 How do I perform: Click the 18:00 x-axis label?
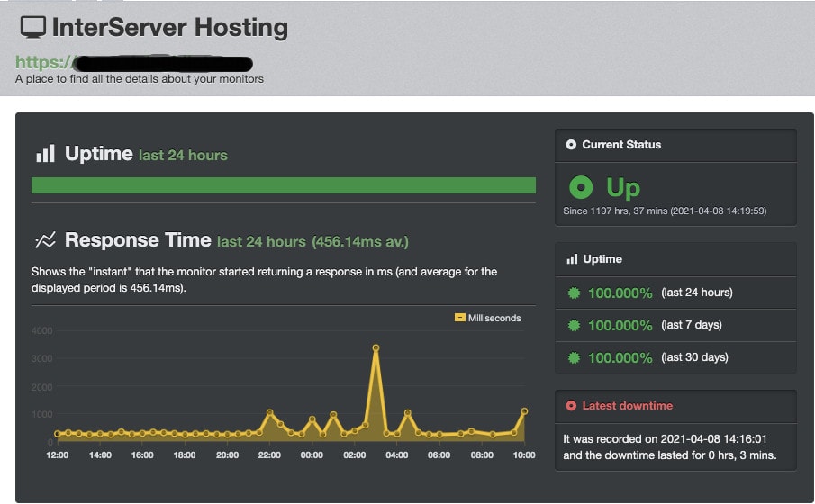coord(185,455)
